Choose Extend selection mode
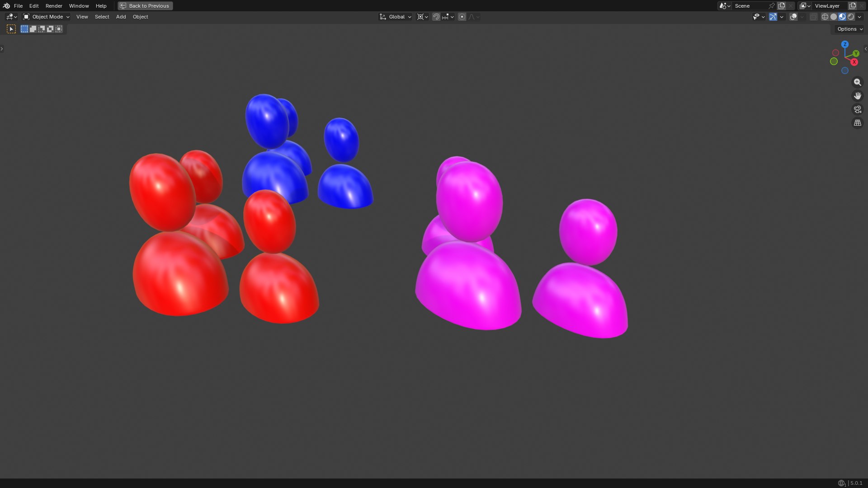 click(x=33, y=29)
